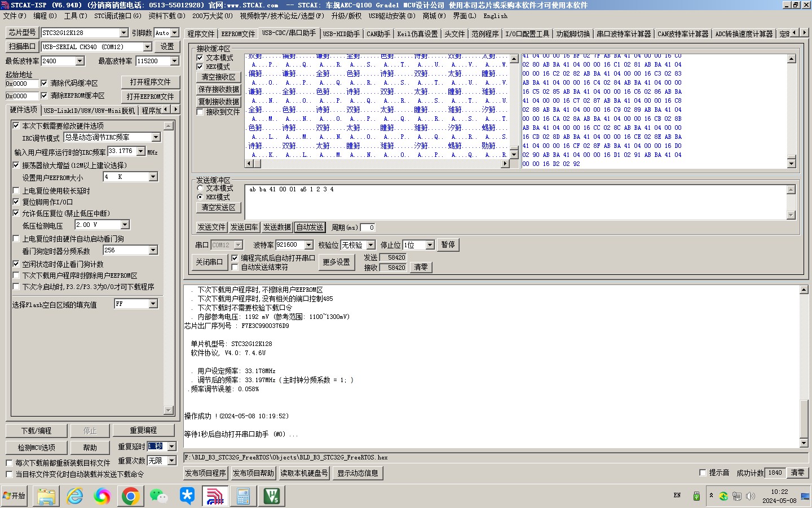Image resolution: width=812 pixels, height=508 pixels.
Task: Click the 关闭串口 button
Action: pos(209,262)
